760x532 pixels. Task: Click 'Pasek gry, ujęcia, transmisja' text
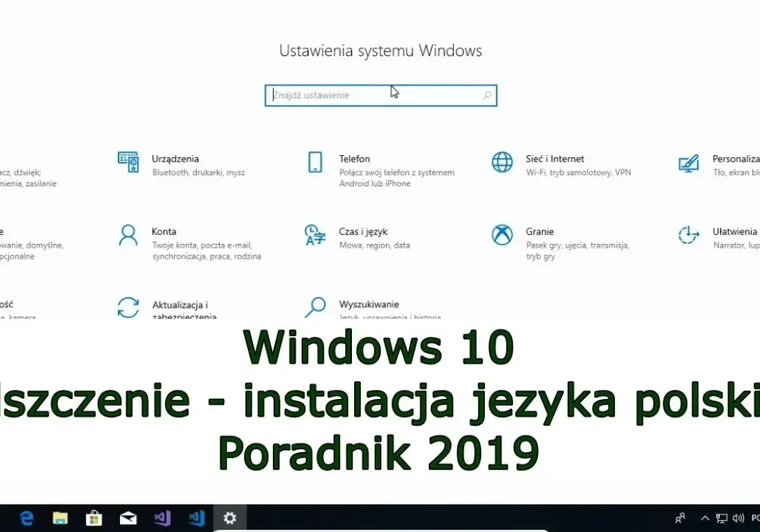578,245
